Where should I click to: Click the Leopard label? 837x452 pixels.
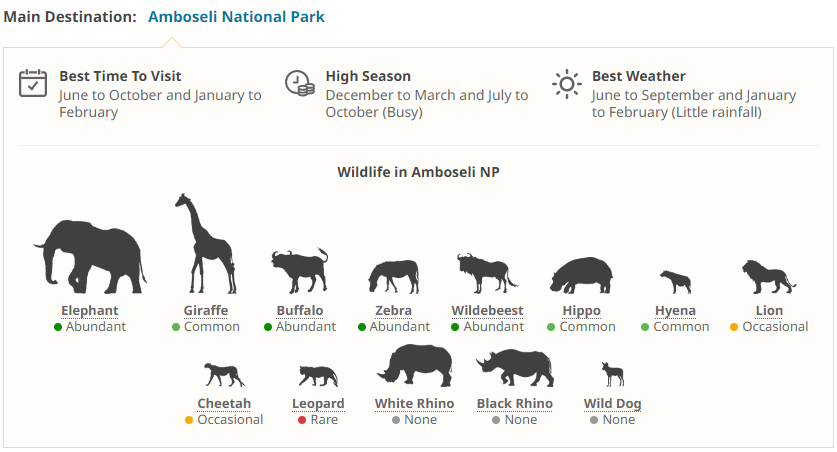pyautogui.click(x=318, y=404)
